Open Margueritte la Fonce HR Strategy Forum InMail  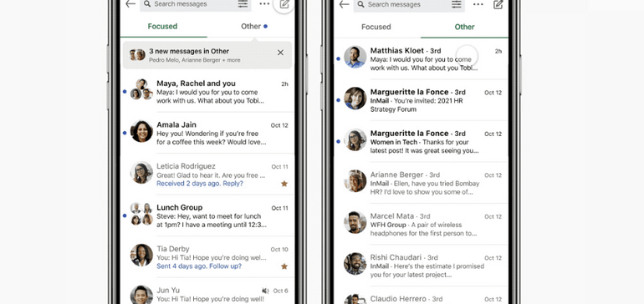pos(421,100)
